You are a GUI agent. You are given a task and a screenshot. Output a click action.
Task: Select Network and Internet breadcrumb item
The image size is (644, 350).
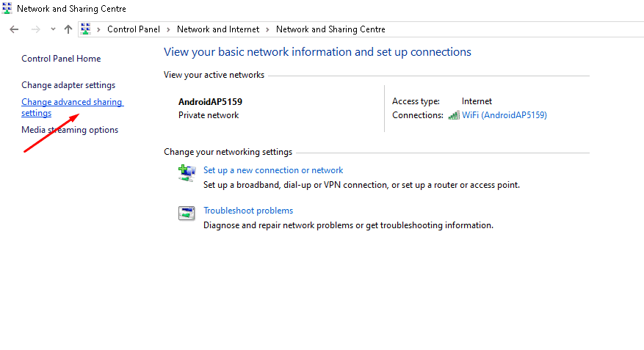218,29
